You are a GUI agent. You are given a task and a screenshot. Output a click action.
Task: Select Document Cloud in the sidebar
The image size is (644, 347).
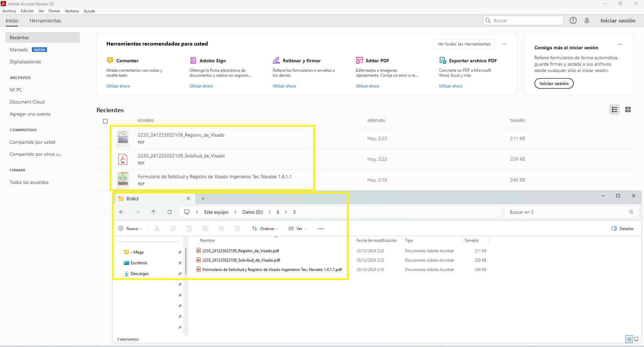tap(27, 102)
